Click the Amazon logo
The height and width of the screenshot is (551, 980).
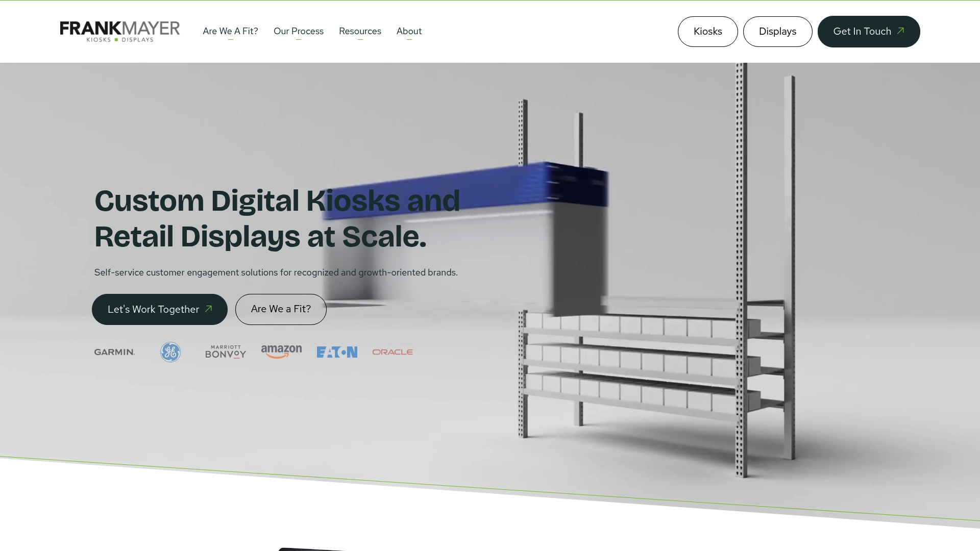(x=281, y=352)
